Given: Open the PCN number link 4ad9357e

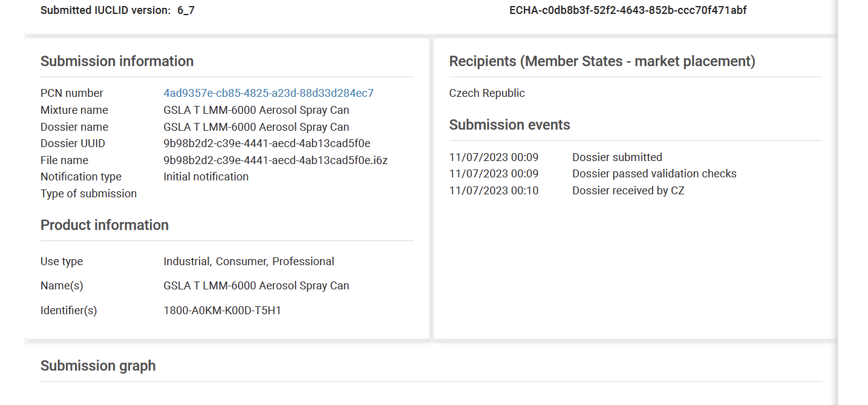Looking at the screenshot, I should [x=268, y=93].
